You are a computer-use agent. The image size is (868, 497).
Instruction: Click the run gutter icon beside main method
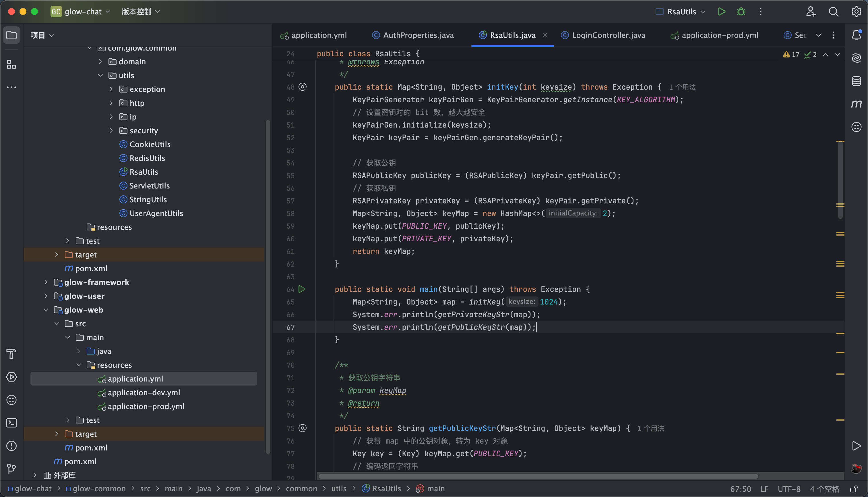pos(302,289)
